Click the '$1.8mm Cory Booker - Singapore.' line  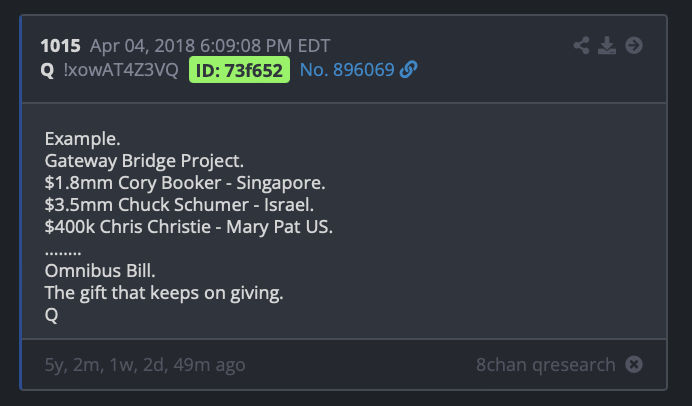[185, 183]
